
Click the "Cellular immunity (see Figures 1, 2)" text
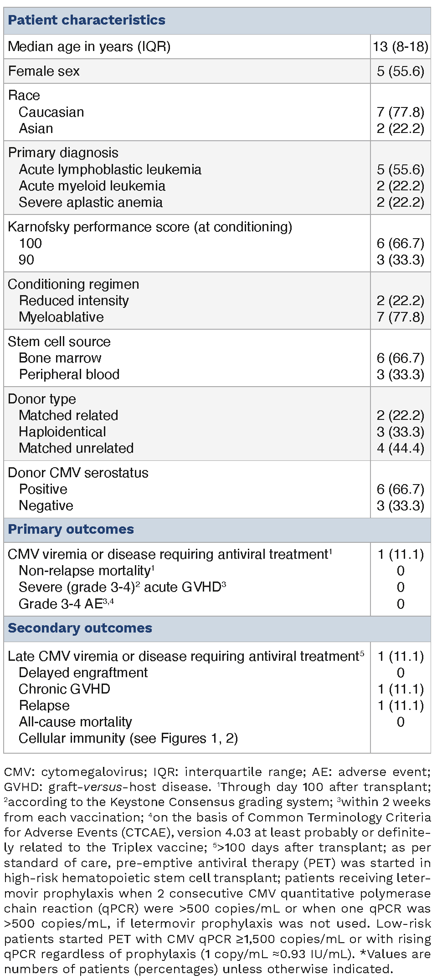tap(128, 739)
